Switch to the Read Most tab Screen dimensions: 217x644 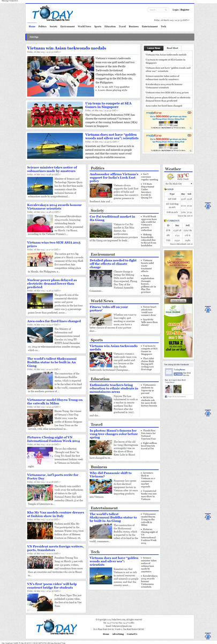[173, 48]
